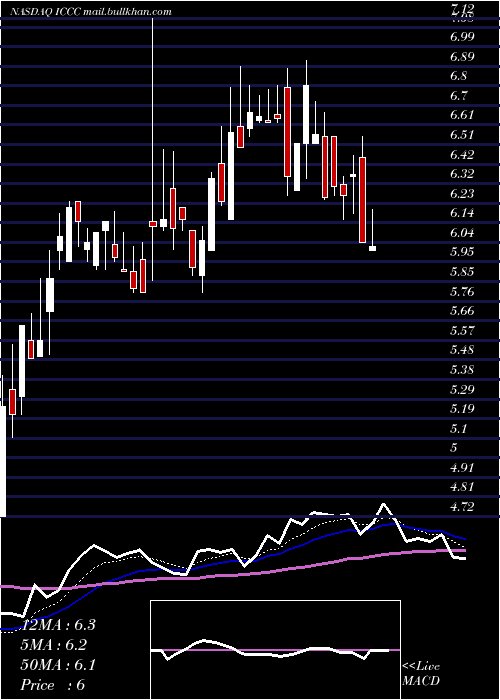Select the 6.14 price axis label
This screenshot has width=500, height=700.
(462, 213)
